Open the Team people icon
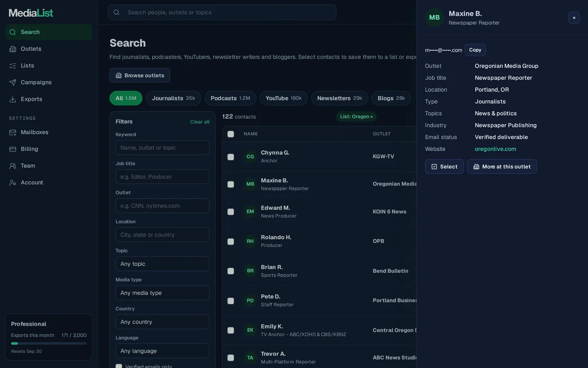Screen dimensions: 588x368 click(13, 166)
